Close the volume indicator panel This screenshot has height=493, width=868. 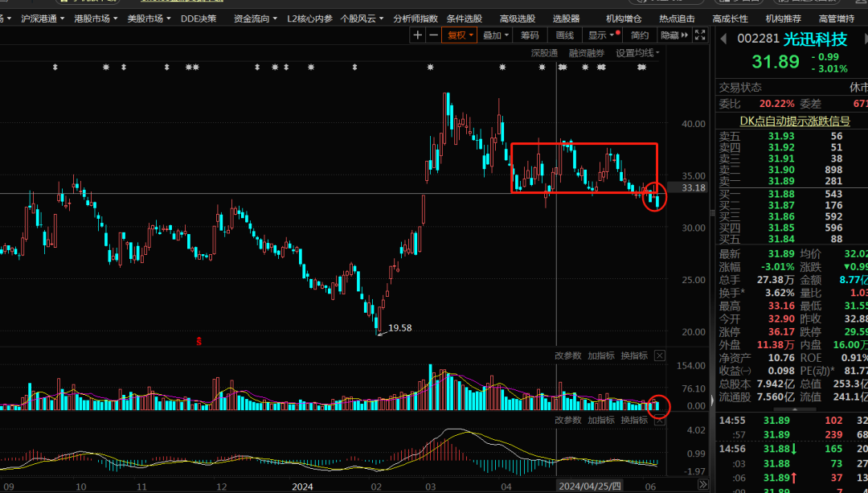pos(660,355)
